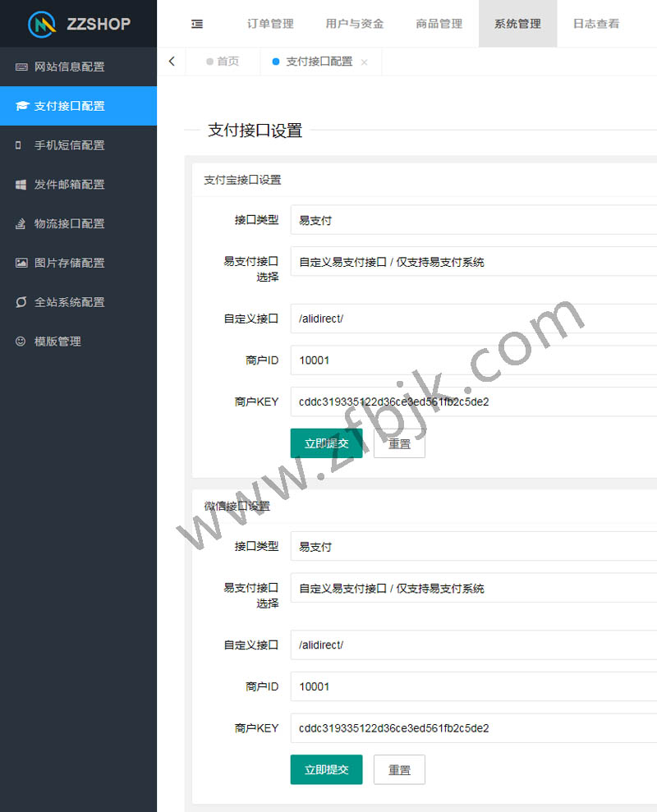Close the 支付接口配置 tab
The image size is (657, 812).
(x=365, y=62)
